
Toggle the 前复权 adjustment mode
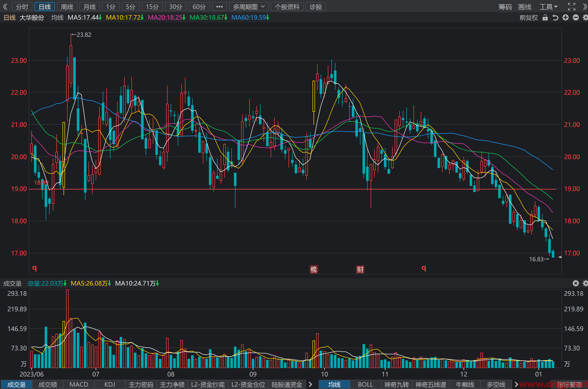tap(529, 18)
